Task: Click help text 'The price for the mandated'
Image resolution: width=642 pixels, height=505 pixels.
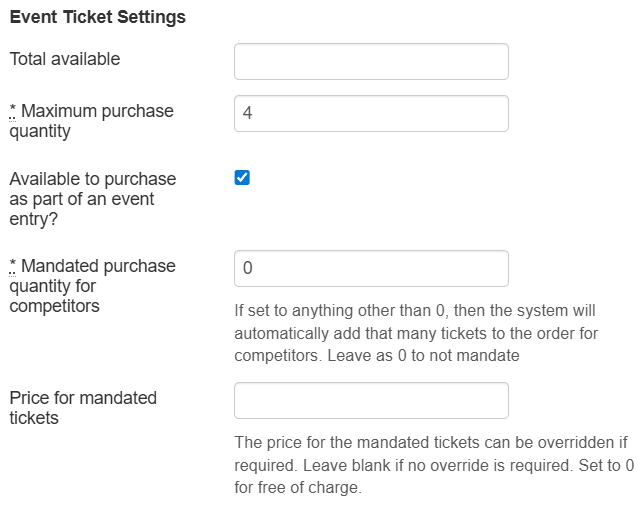Action: (434, 465)
